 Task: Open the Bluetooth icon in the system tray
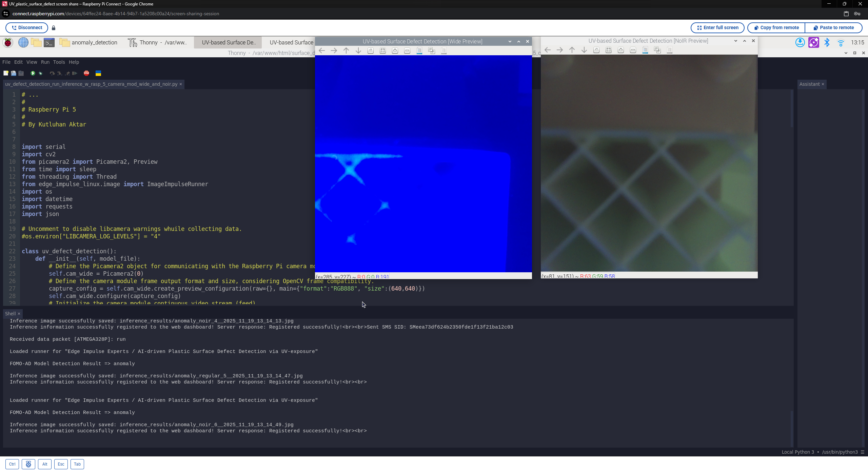[x=827, y=42]
